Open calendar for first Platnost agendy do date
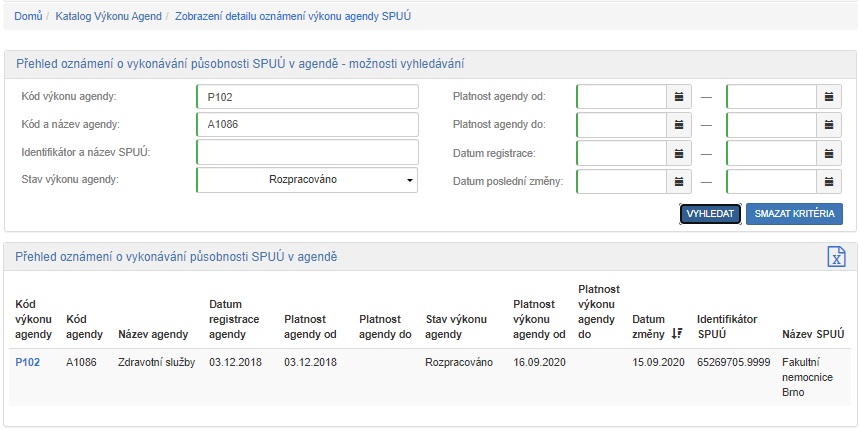Viewport: 859px width, 428px height. (x=679, y=125)
